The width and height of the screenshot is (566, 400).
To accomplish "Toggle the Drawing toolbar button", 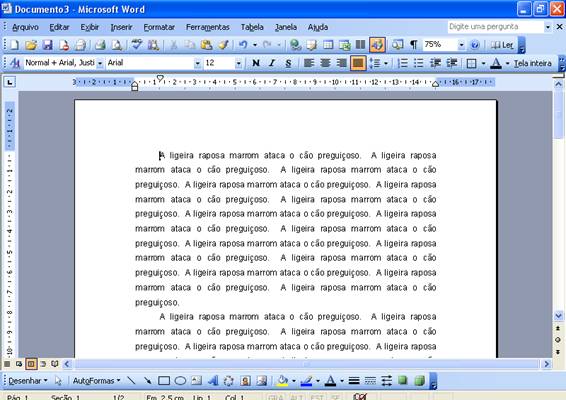I will (377, 45).
